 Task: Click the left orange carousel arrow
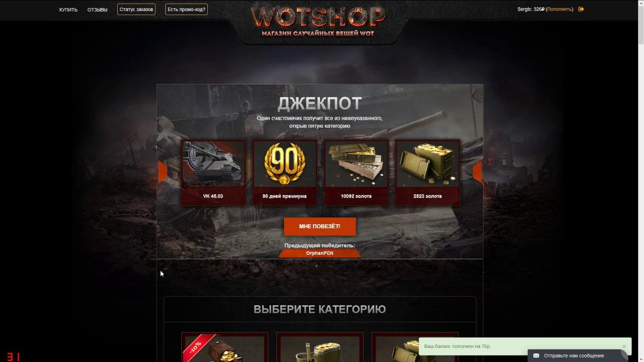coord(163,172)
